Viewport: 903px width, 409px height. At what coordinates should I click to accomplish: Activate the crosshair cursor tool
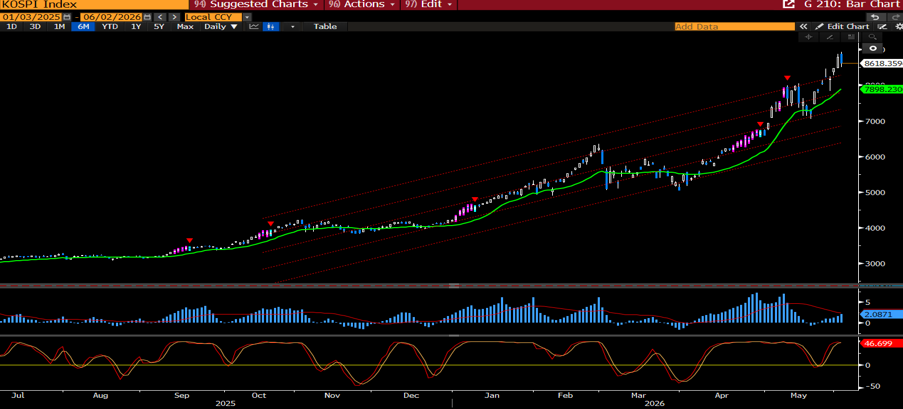[808, 37]
